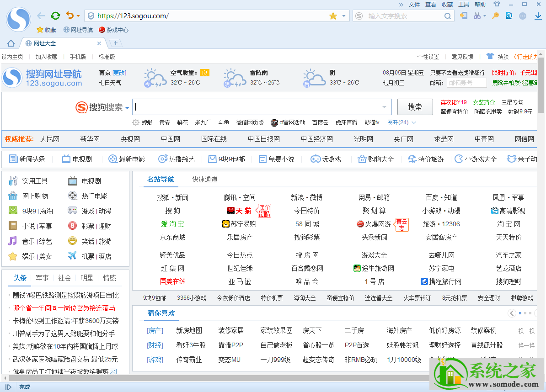Click the gear icon before 蟑螂
The height and width of the screenshot is (392, 546).
point(136,122)
